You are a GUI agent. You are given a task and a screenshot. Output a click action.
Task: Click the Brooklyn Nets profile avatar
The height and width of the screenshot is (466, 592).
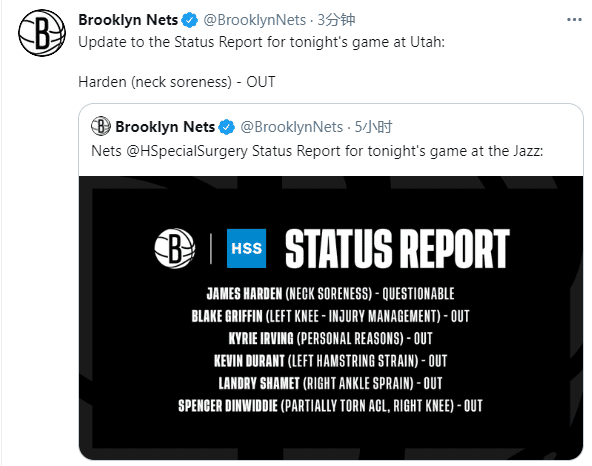[42, 33]
